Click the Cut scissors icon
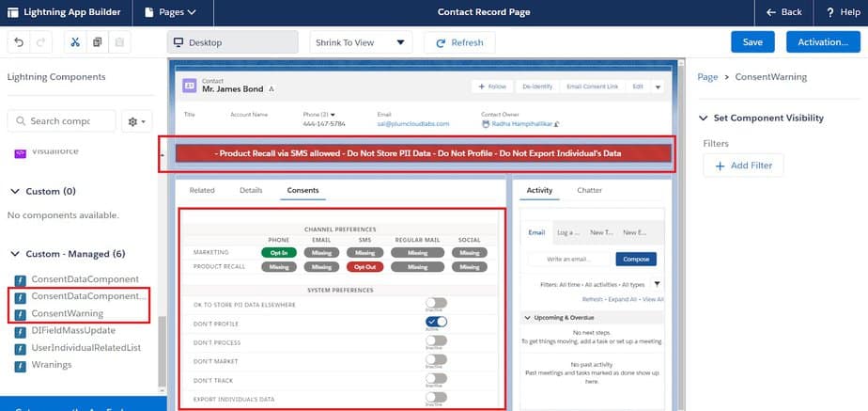 73,42
